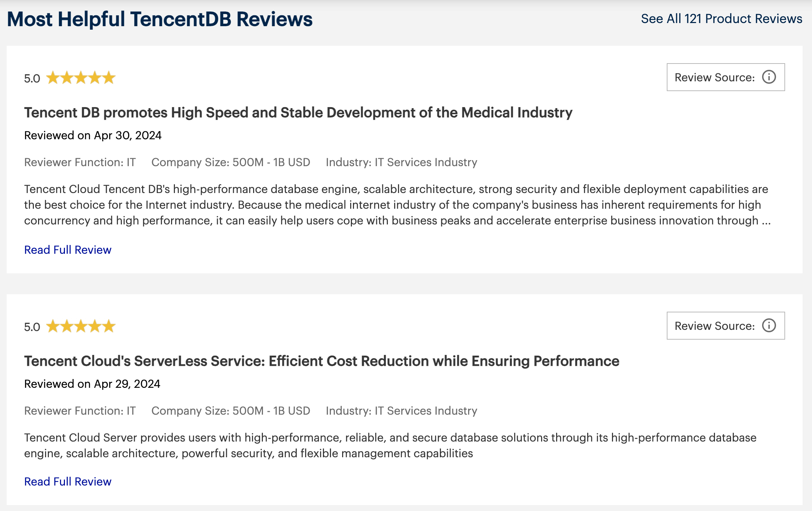The height and width of the screenshot is (511, 812).
Task: Click five-star rating of the second review
Action: click(x=81, y=326)
